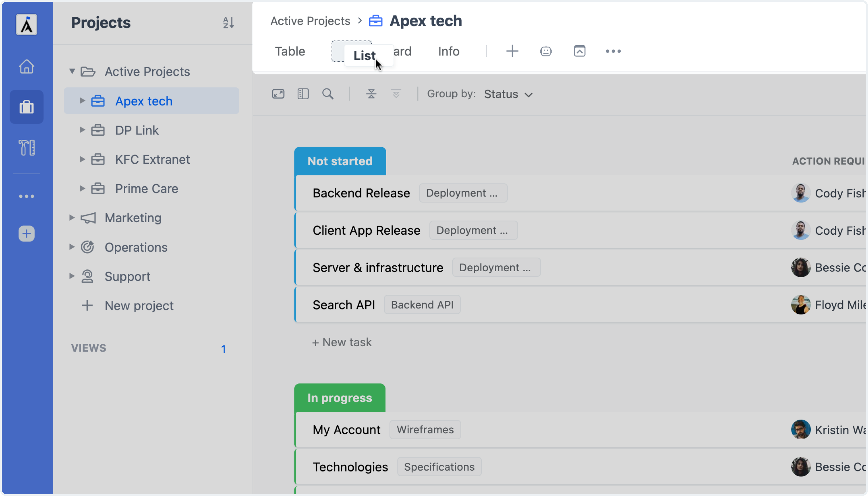Click the image export icon in tab bar
Image resolution: width=868 pixels, height=496 pixels.
579,51
